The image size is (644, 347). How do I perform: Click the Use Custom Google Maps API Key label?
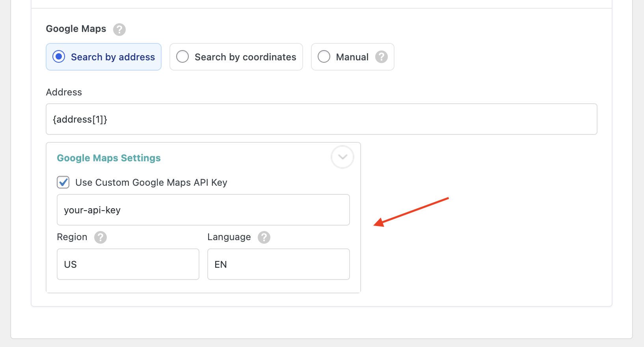click(151, 183)
